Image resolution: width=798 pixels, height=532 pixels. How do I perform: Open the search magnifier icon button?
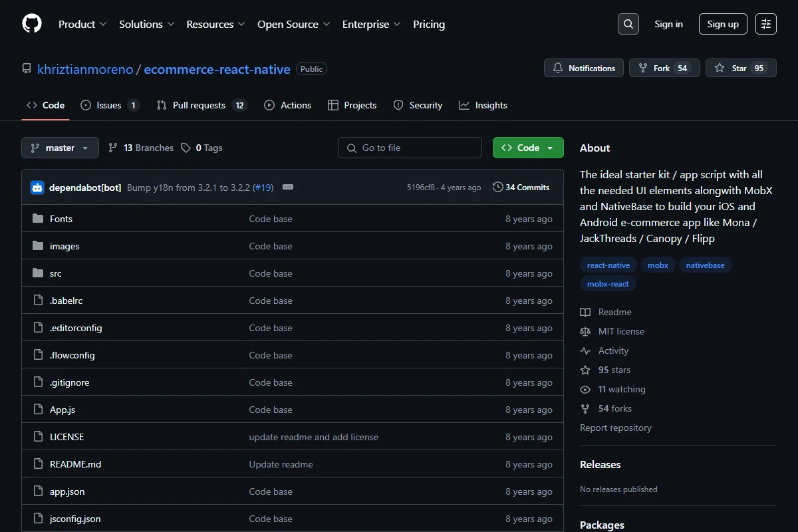tap(628, 24)
